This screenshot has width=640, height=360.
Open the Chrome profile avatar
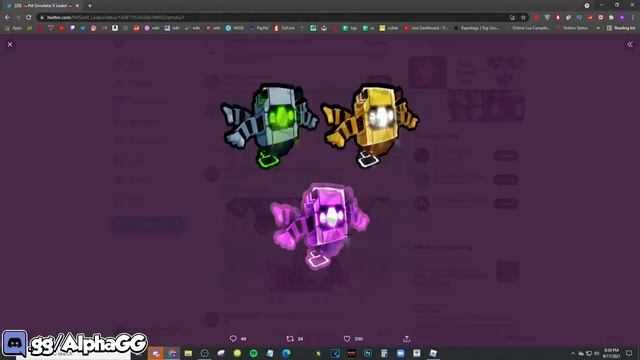point(622,18)
